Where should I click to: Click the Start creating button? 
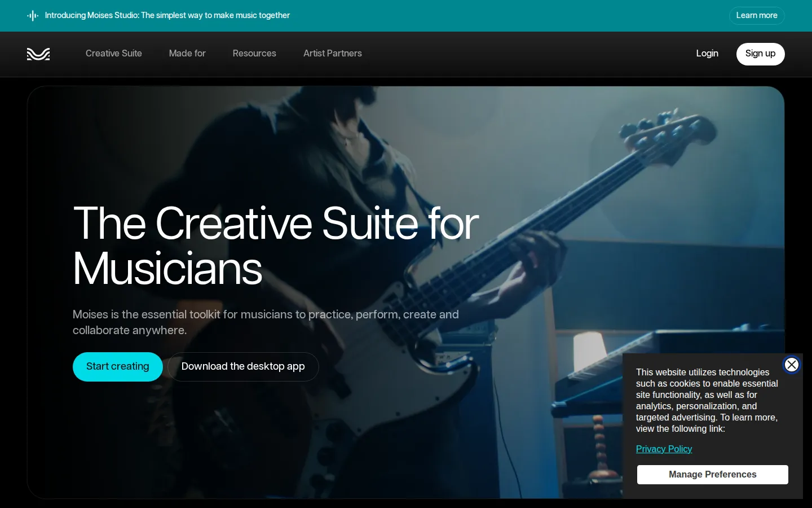click(x=118, y=367)
